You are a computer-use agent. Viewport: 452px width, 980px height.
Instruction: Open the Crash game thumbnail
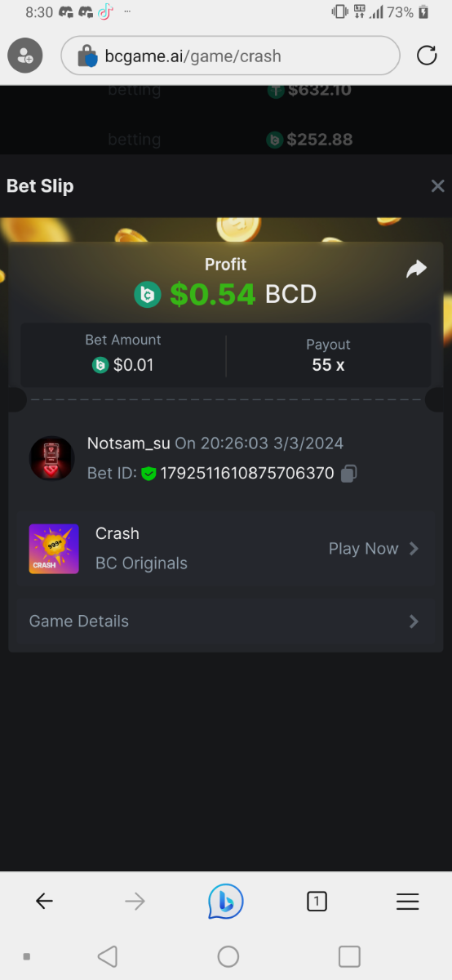[x=54, y=549]
